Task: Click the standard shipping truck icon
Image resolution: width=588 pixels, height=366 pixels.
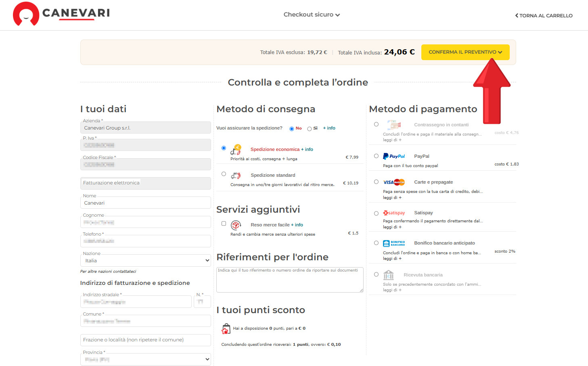Action: pos(236,176)
